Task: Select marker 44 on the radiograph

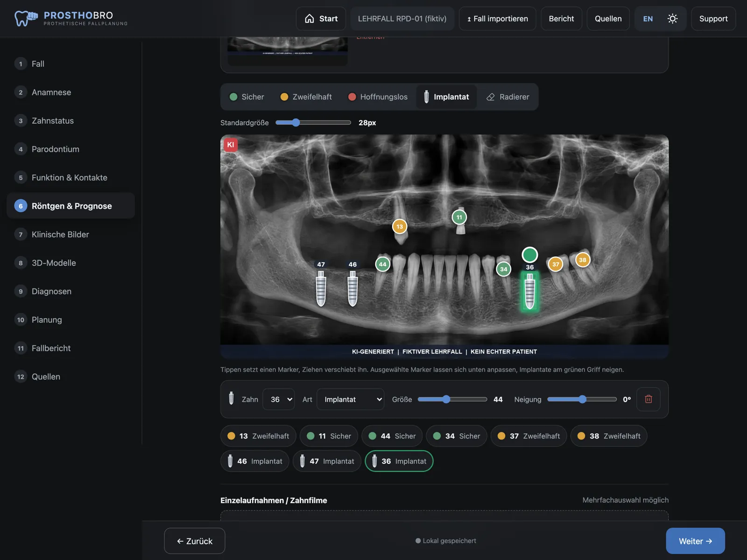Action: point(383,264)
